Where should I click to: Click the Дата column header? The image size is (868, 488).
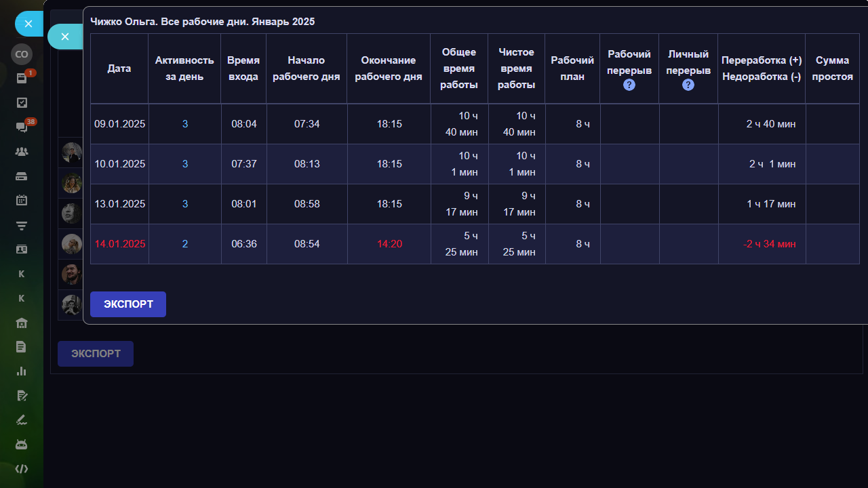pyautogui.click(x=119, y=68)
